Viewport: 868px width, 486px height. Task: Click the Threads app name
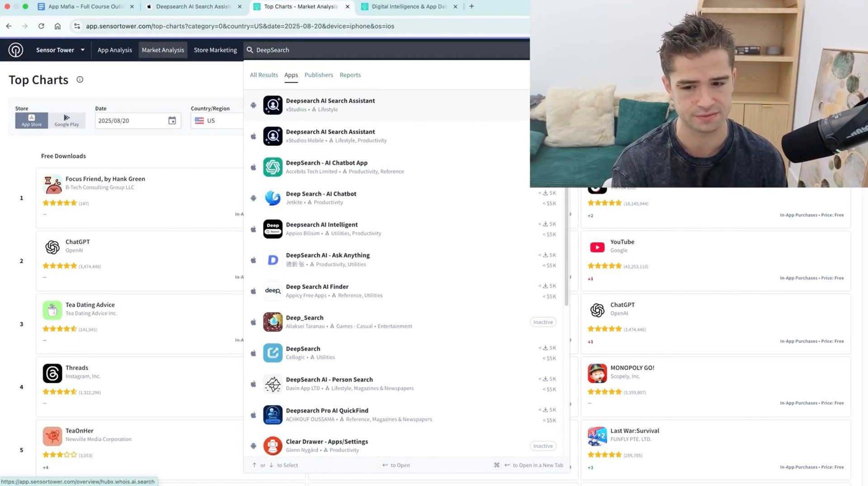coord(77,368)
